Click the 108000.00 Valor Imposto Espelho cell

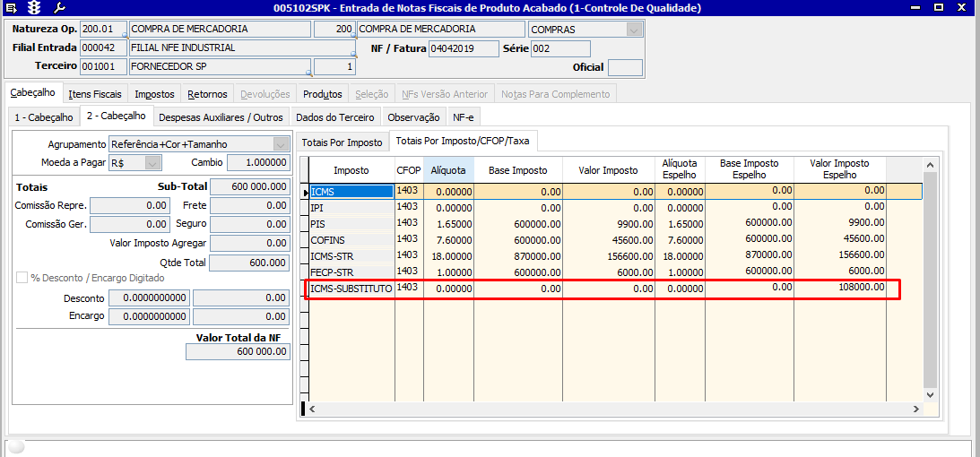pyautogui.click(x=840, y=288)
